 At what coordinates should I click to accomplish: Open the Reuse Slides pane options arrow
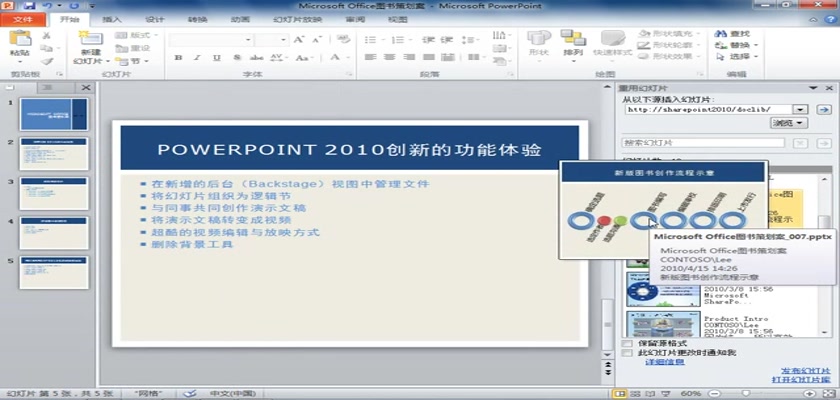coord(813,88)
